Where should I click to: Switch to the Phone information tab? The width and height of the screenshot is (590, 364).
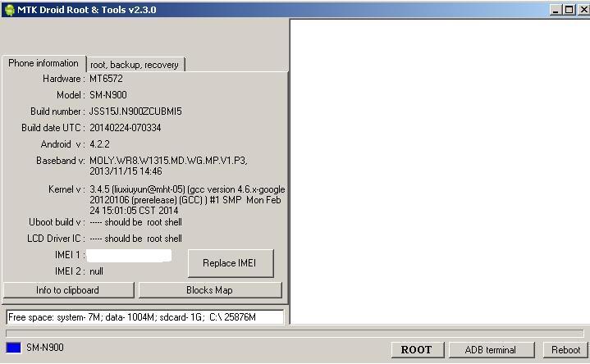pos(43,63)
